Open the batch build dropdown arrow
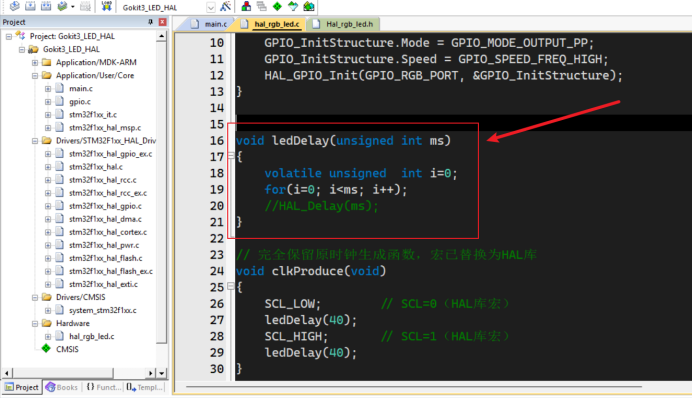This screenshot has height=399, width=692. click(x=72, y=7)
